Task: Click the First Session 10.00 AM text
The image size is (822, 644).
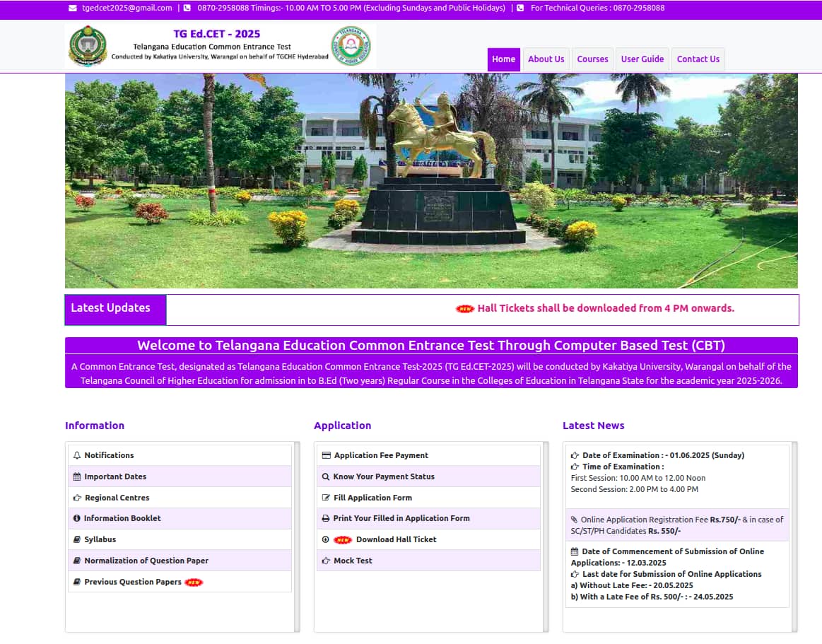Action: pos(638,478)
